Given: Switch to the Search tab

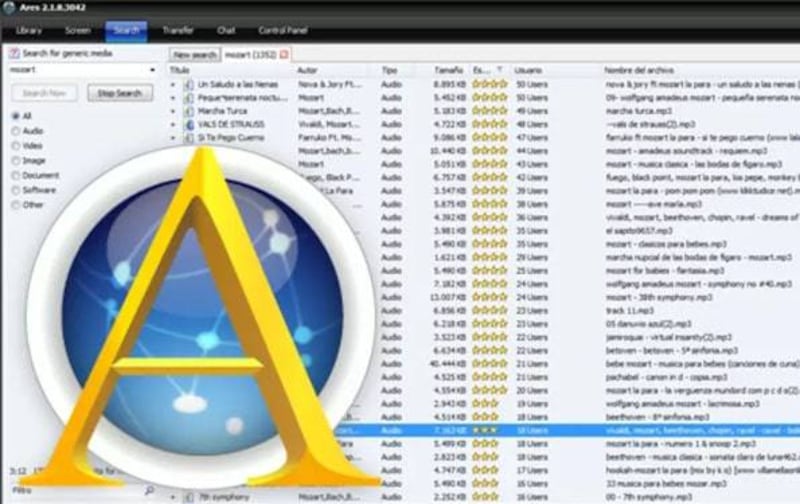Looking at the screenshot, I should (126, 31).
